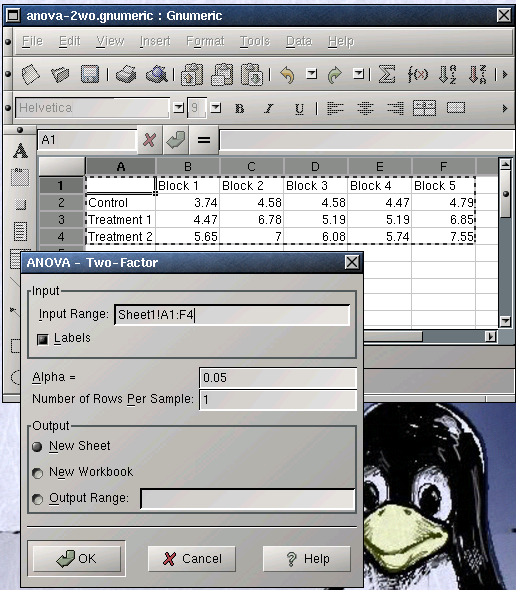Select the New Workbook radio option
The image size is (516, 590).
pos(37,473)
